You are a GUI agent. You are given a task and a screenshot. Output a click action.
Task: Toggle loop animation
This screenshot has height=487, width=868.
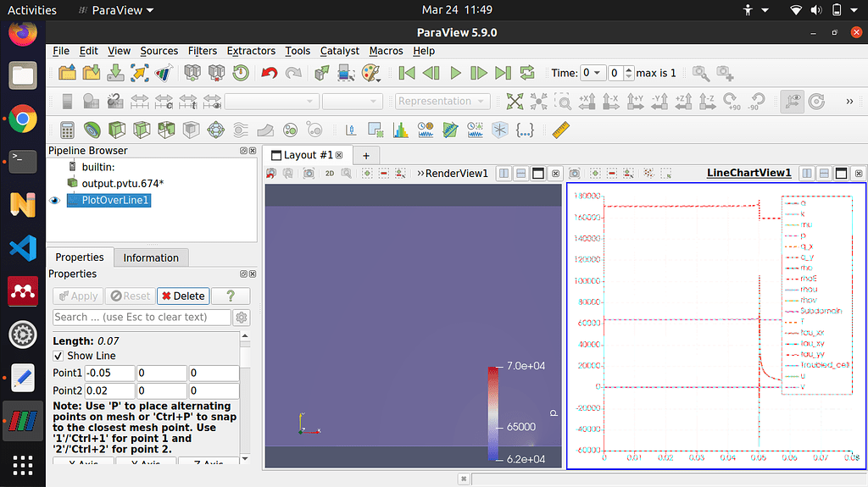click(x=527, y=73)
